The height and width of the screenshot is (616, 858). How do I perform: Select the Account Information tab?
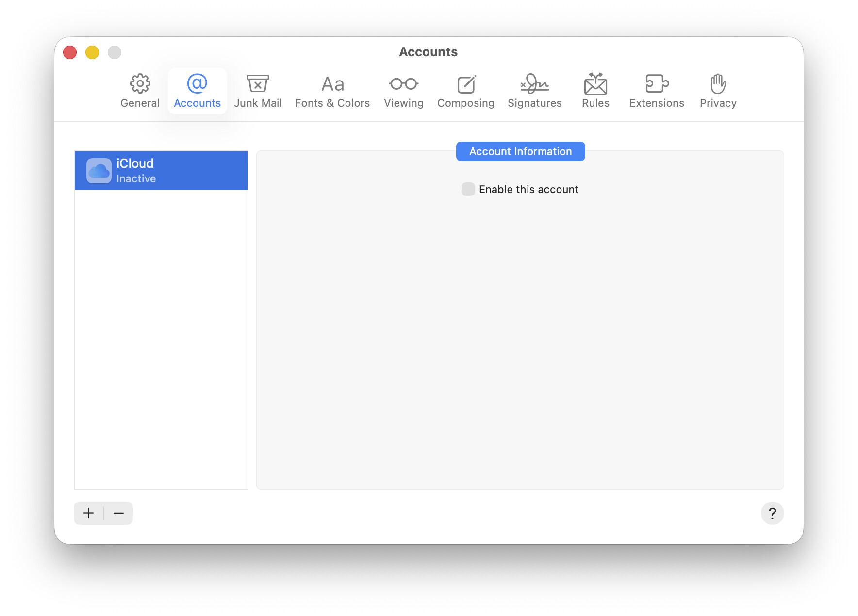tap(520, 151)
